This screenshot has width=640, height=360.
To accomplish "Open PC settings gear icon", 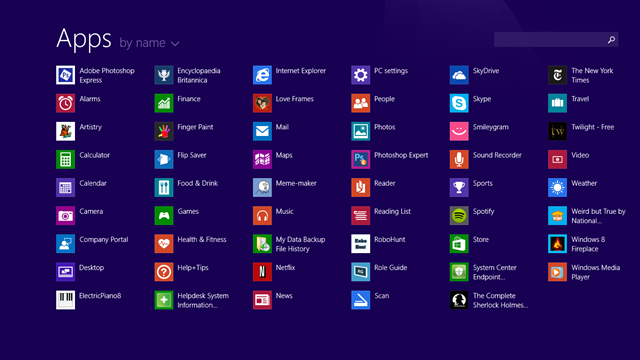I will tap(360, 75).
